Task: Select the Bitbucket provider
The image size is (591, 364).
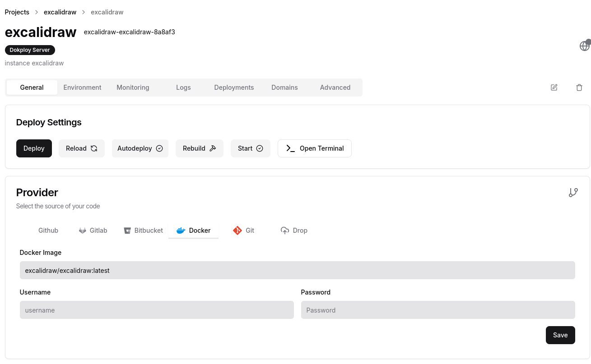Action: pos(143,230)
